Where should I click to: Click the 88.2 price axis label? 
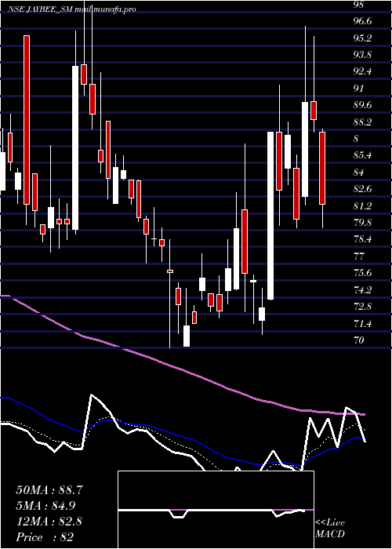[x=362, y=122]
